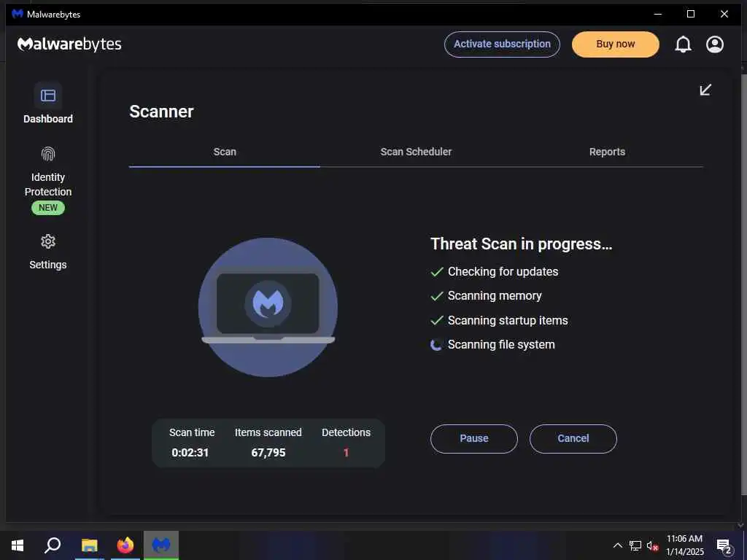747x560 pixels.
Task: Open the Settings gear icon
Action: click(x=48, y=242)
